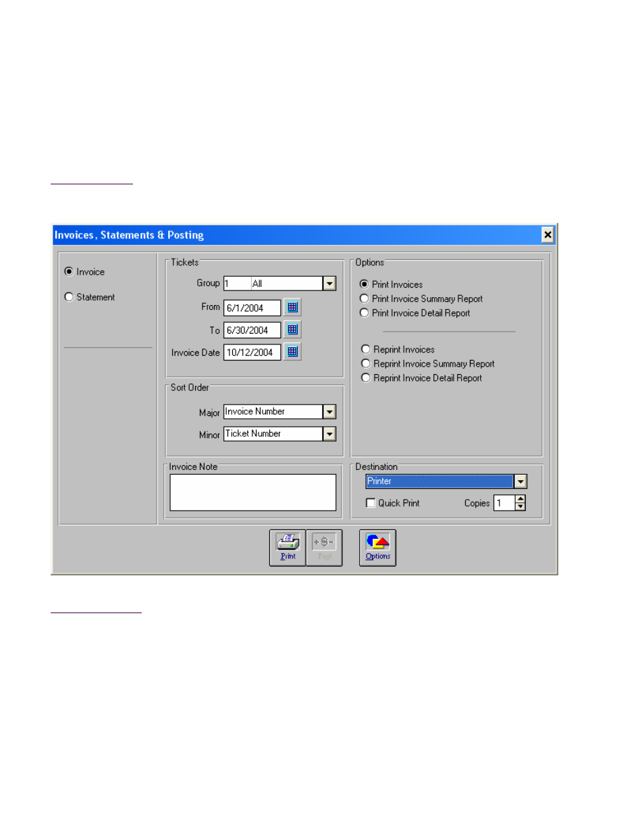Click the Group number field showing 1

(x=237, y=284)
